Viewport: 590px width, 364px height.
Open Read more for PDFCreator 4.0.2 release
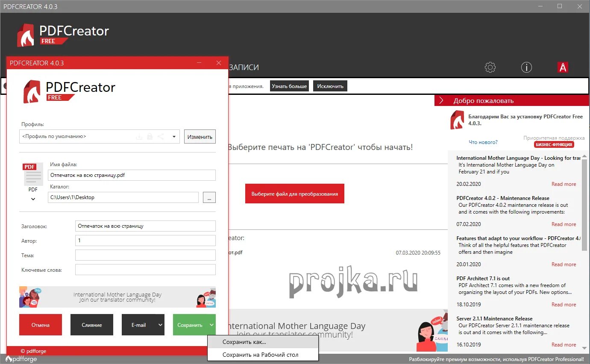[x=564, y=224]
